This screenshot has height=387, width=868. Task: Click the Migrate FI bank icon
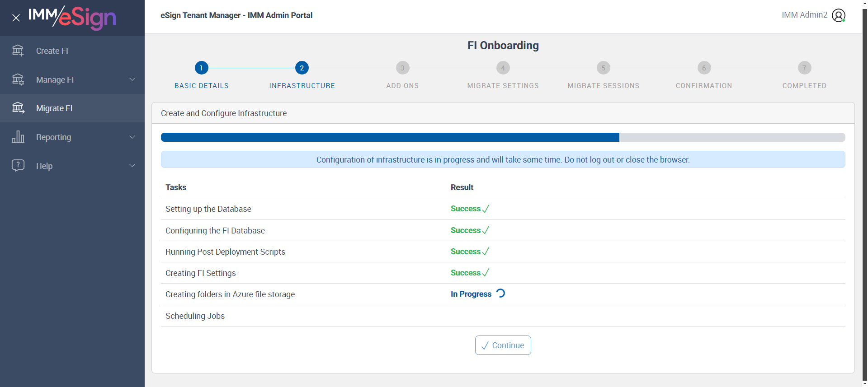tap(18, 108)
